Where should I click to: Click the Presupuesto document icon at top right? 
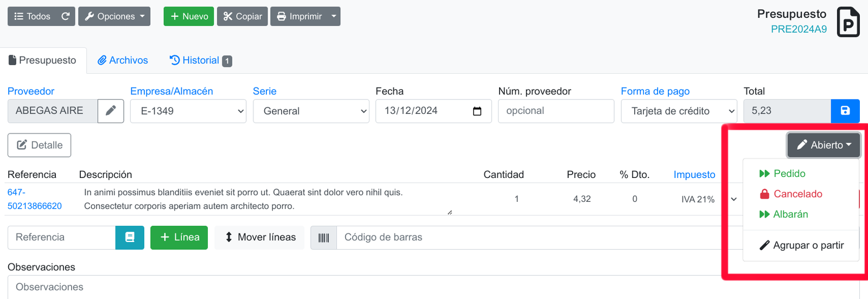click(x=848, y=22)
